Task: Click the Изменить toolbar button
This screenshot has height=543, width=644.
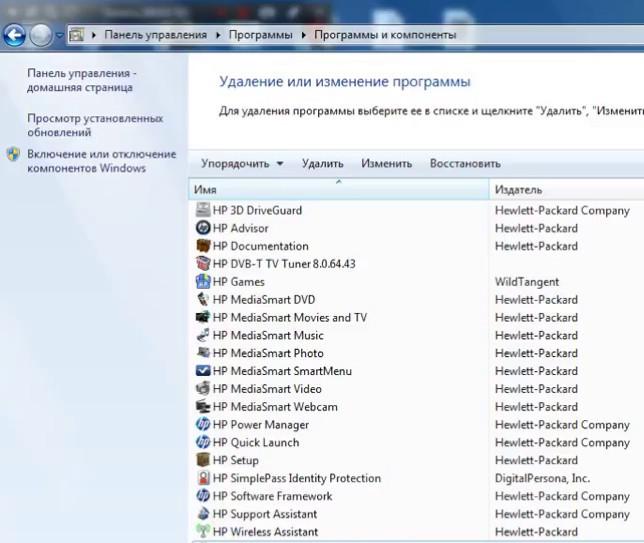Action: (x=386, y=163)
